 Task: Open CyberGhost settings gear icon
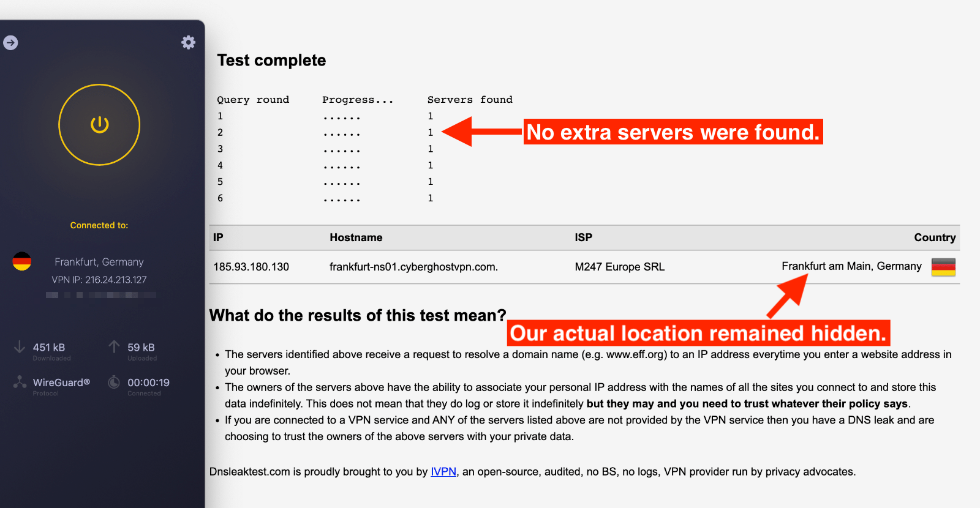189,42
